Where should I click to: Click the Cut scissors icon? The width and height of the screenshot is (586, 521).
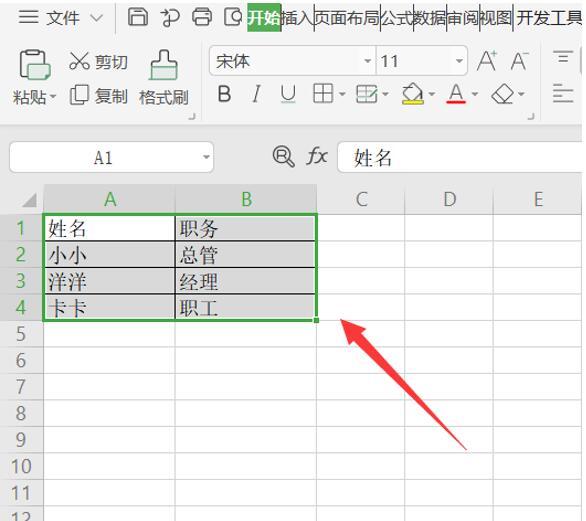(x=79, y=61)
